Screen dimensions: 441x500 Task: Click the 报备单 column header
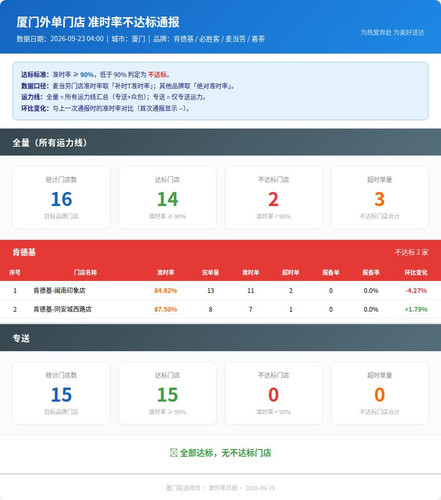331,272
